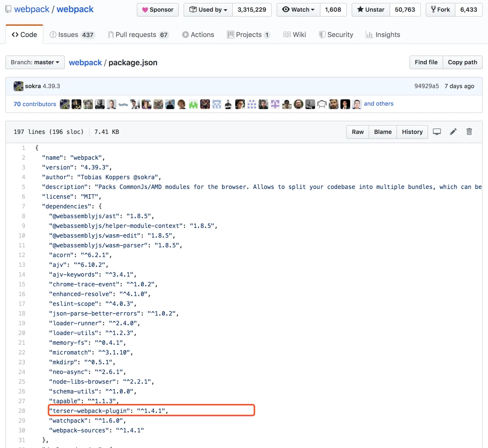Open the sokra author link
The image size is (488, 448).
coord(33,86)
